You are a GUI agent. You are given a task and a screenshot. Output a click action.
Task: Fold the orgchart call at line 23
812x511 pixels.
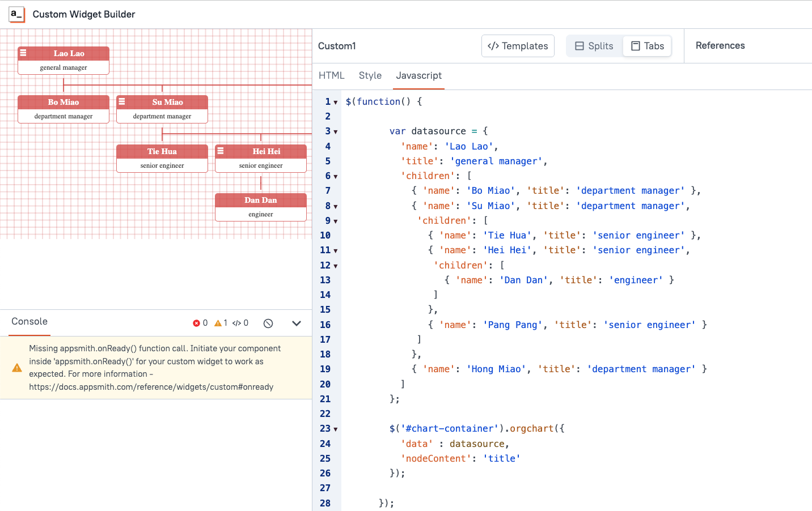click(336, 429)
